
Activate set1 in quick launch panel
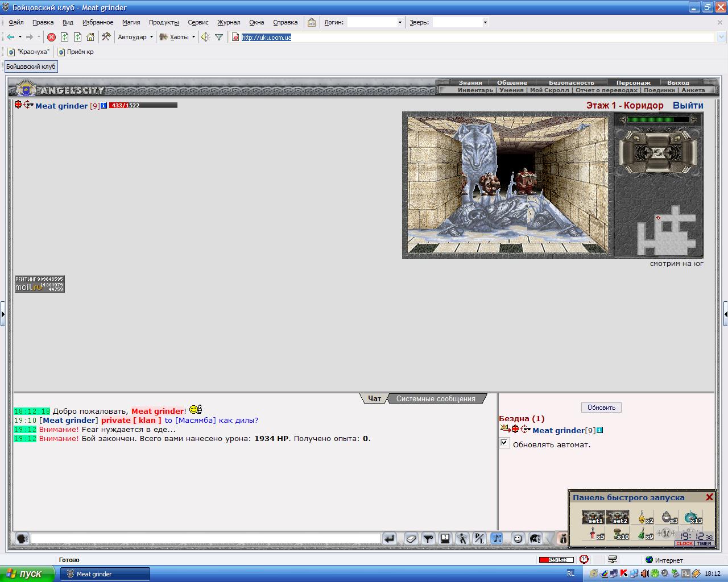(x=593, y=517)
